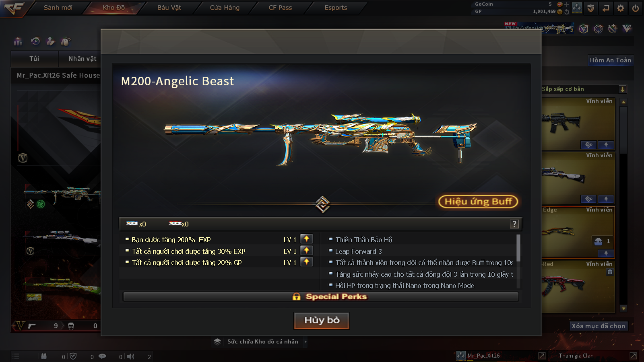Expand Sức chứa Kho đồ cá nhân arrow
Image resolution: width=644 pixels, height=362 pixels.
(x=305, y=342)
